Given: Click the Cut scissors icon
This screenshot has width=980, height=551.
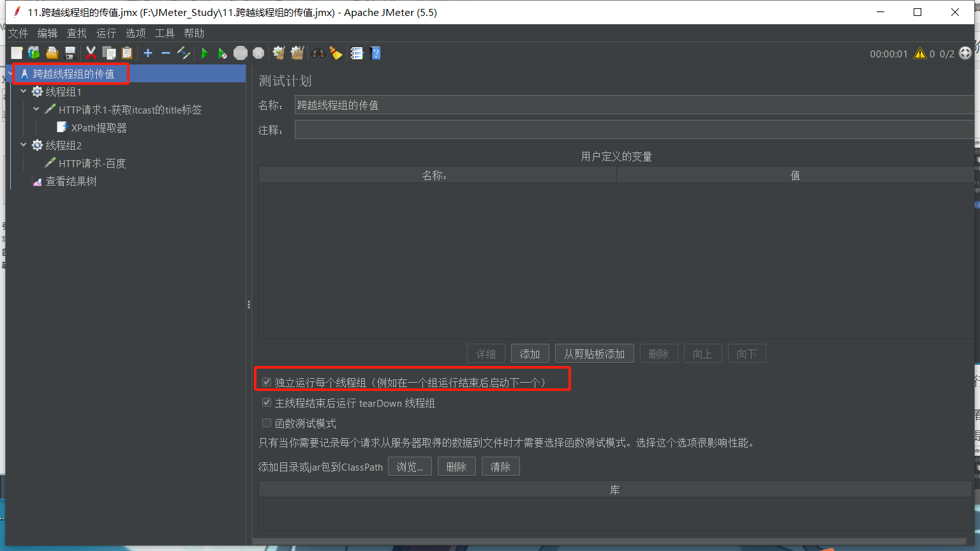Looking at the screenshot, I should click(x=91, y=53).
